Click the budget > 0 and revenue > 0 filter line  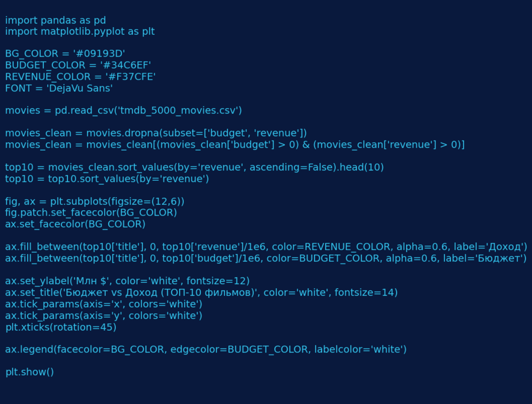coord(235,145)
